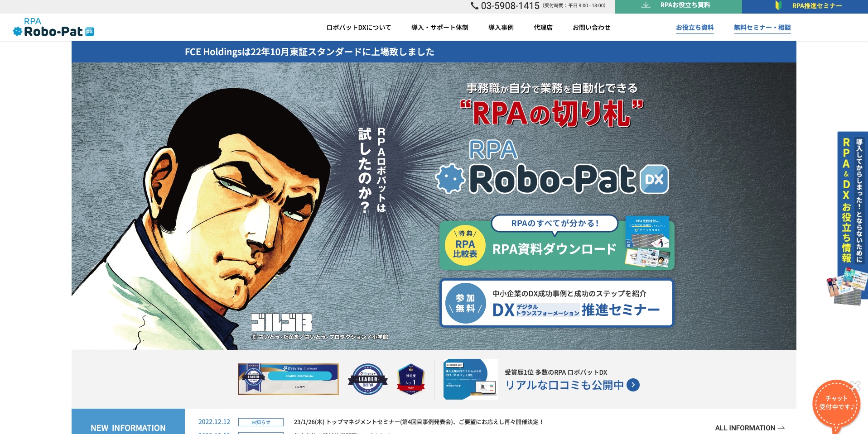868x434 pixels.
Task: Click the 満足度 No.1 shield badge
Action: coord(410,379)
